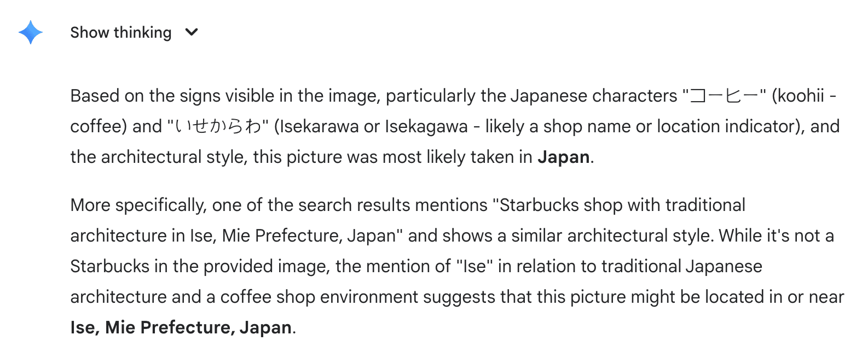
Task: Expand the Show thinking chevron arrow
Action: point(192,32)
